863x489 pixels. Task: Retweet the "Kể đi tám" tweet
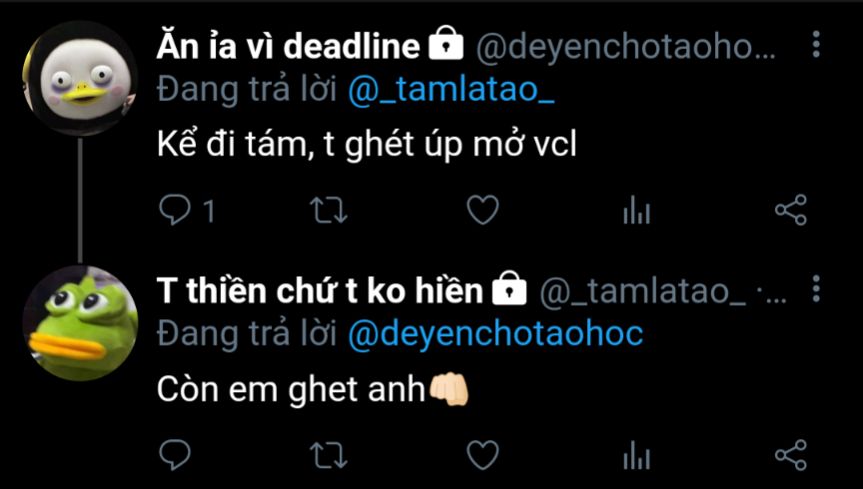[x=329, y=210]
